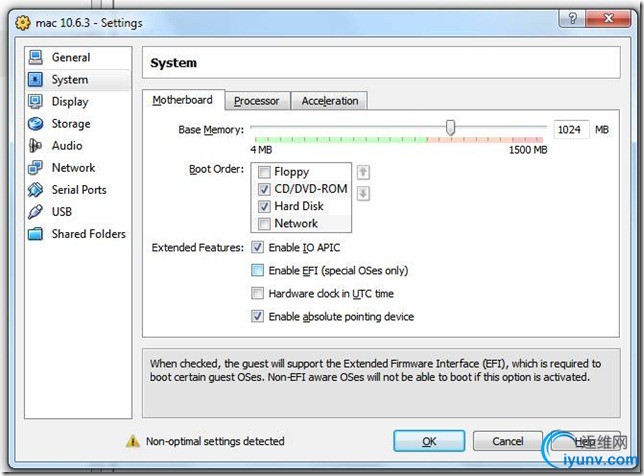The width and height of the screenshot is (644, 476).
Task: Check Enable EFI (special OSes only)
Action: coord(258,270)
